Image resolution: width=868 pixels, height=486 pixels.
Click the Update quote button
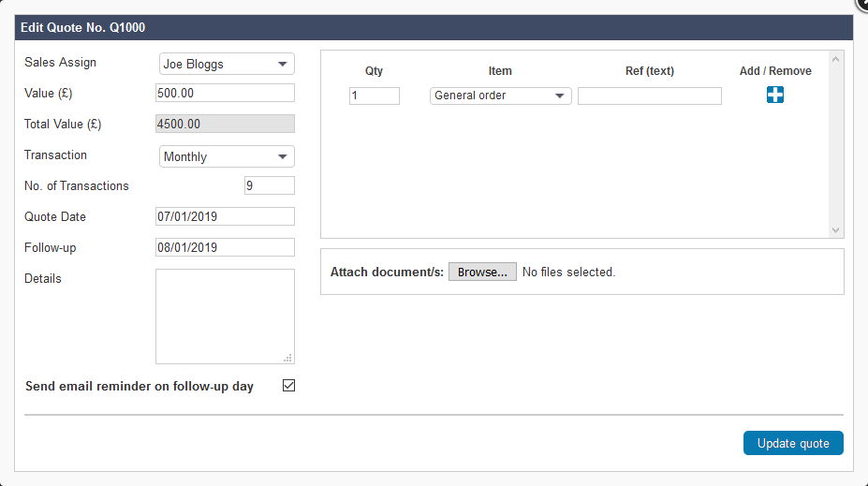pyautogui.click(x=793, y=443)
